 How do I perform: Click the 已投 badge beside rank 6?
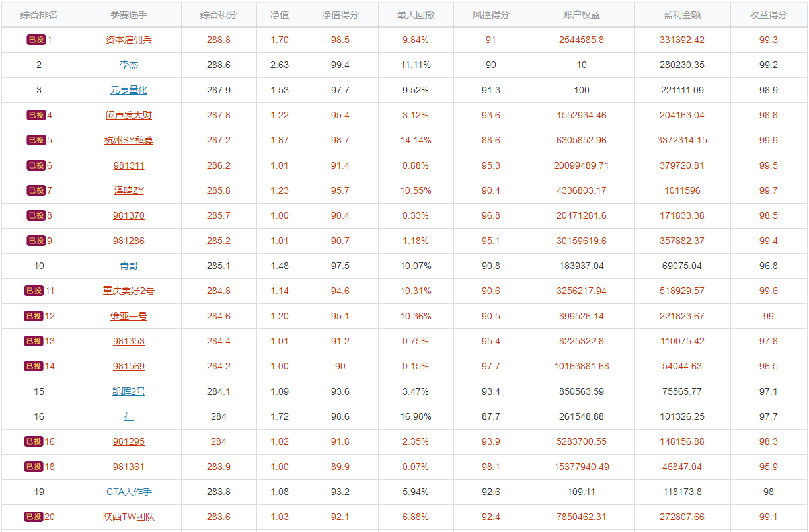point(36,165)
